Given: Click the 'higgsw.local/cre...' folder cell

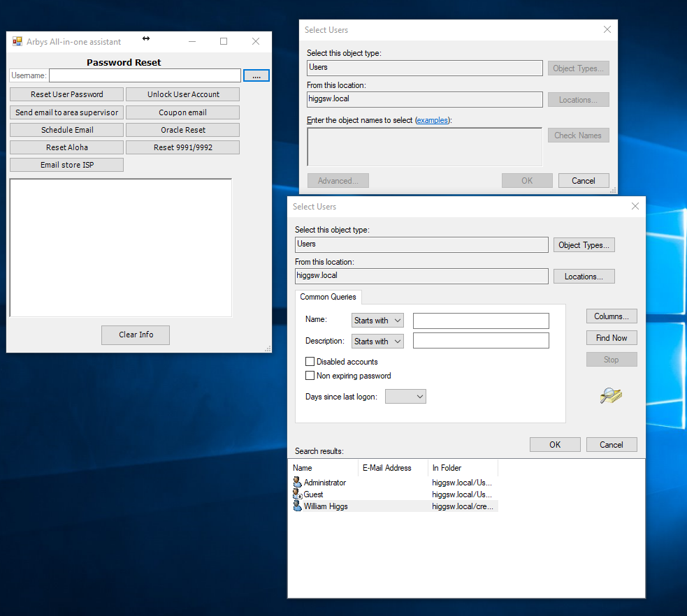Looking at the screenshot, I should (x=463, y=506).
